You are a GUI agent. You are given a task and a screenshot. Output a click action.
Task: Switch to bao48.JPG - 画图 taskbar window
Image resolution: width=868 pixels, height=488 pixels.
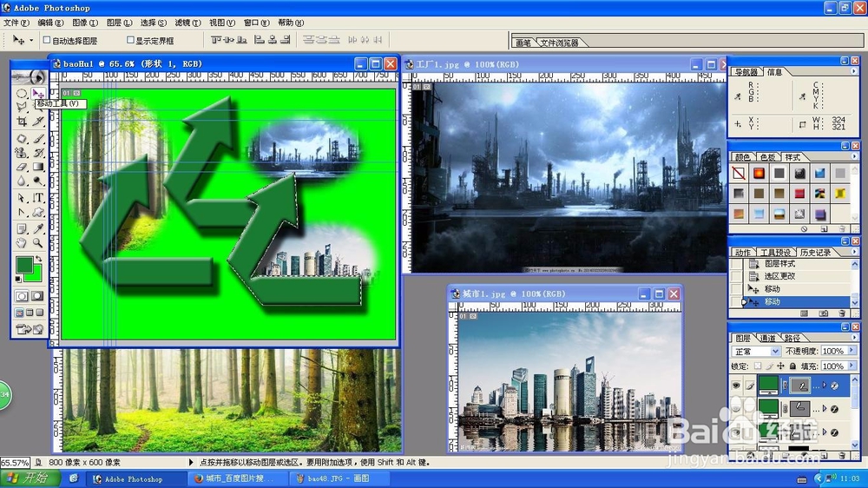pos(339,478)
